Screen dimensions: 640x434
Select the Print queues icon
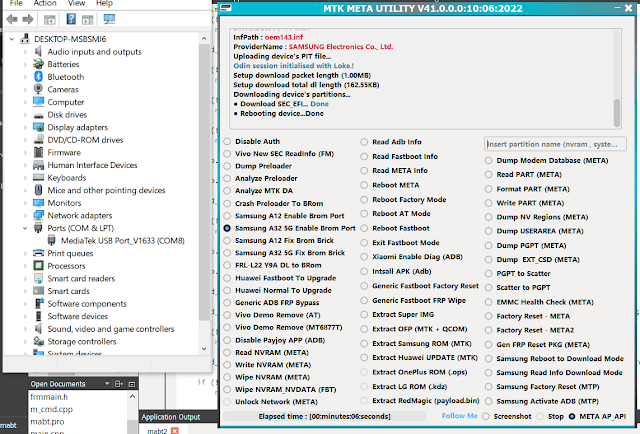click(x=38, y=253)
